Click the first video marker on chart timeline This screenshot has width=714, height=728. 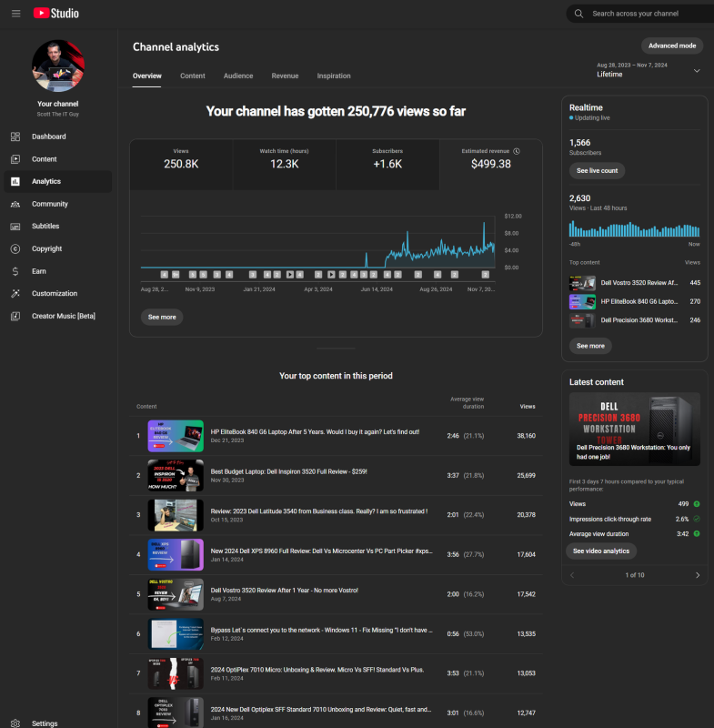pyautogui.click(x=164, y=275)
